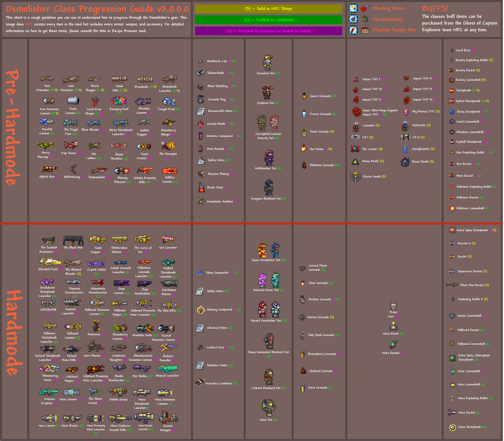Select the Abyssal Launcher weapon icon
The width and height of the screenshot is (504, 441).
167,369
